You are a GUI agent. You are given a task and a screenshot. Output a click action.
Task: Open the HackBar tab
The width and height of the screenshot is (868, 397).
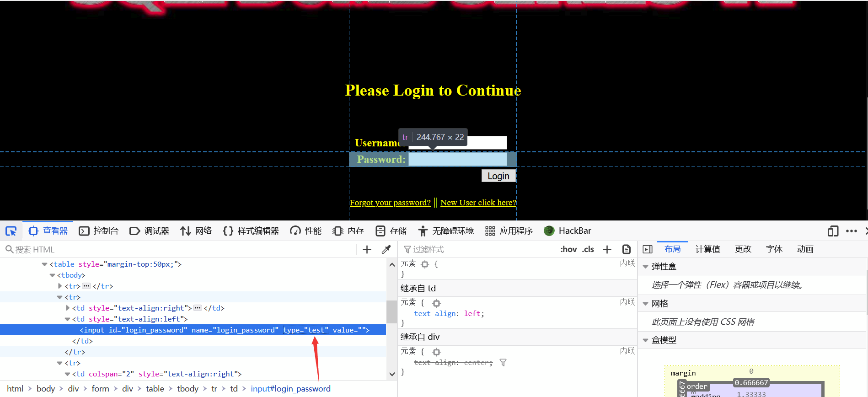[x=568, y=231]
